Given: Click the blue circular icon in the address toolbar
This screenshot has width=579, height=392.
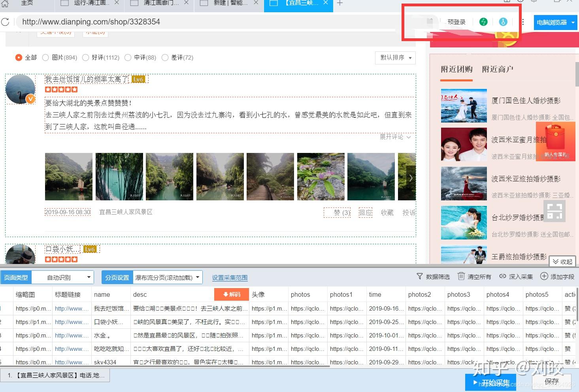Looking at the screenshot, I should pos(503,22).
